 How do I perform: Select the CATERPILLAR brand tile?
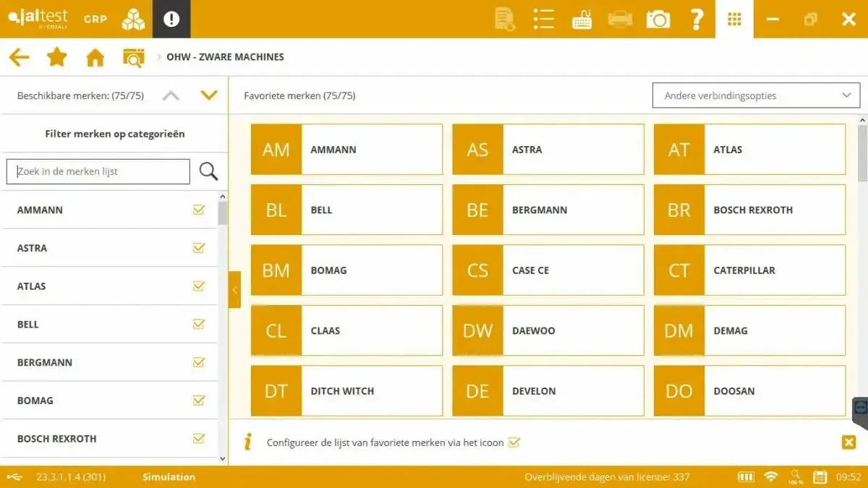pyautogui.click(x=749, y=270)
